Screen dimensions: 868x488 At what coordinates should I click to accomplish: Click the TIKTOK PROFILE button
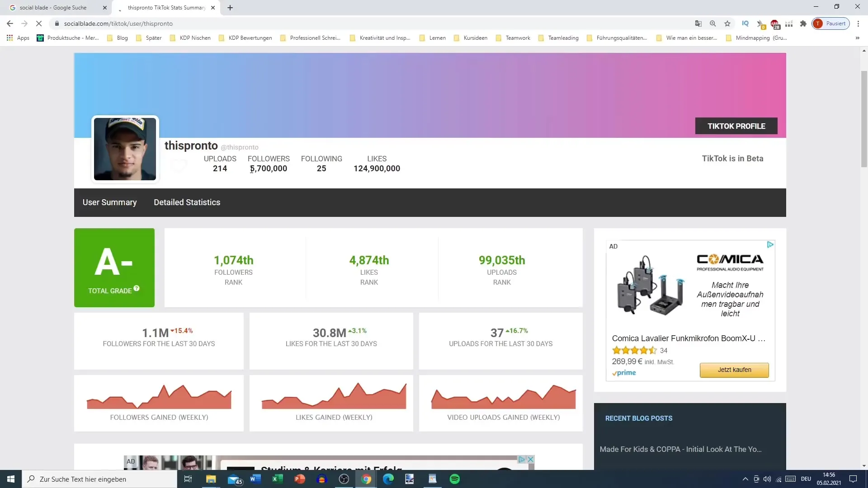pos(736,126)
